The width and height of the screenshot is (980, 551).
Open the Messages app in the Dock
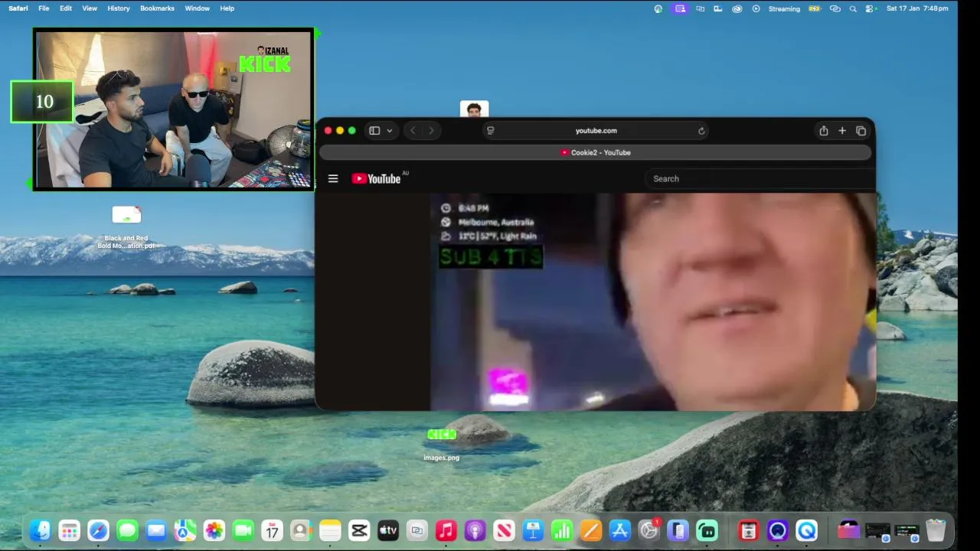pos(127,530)
